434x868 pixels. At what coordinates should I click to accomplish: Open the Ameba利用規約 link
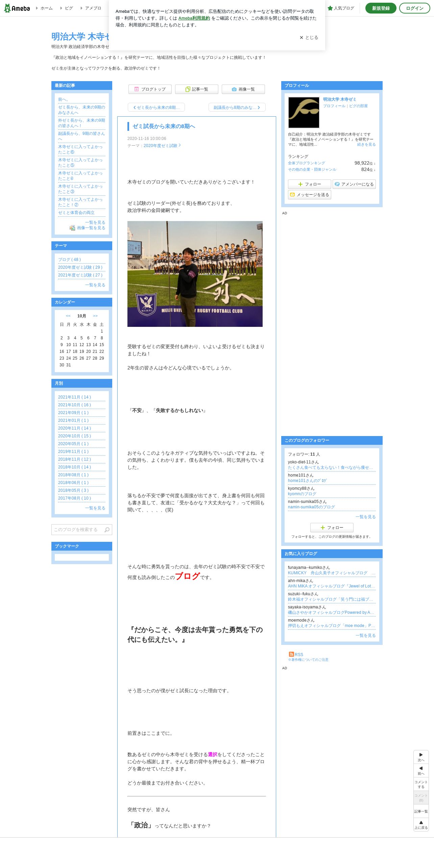(x=194, y=18)
